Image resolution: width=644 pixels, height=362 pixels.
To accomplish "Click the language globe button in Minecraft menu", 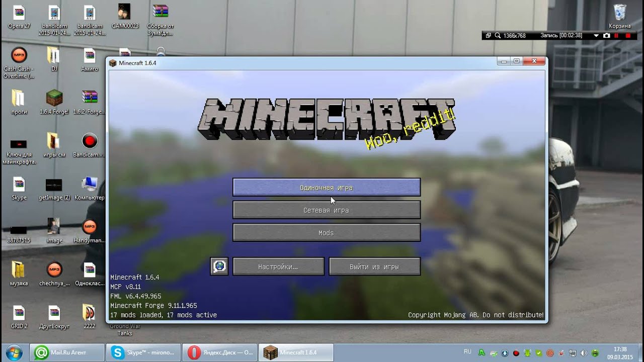I will [219, 266].
